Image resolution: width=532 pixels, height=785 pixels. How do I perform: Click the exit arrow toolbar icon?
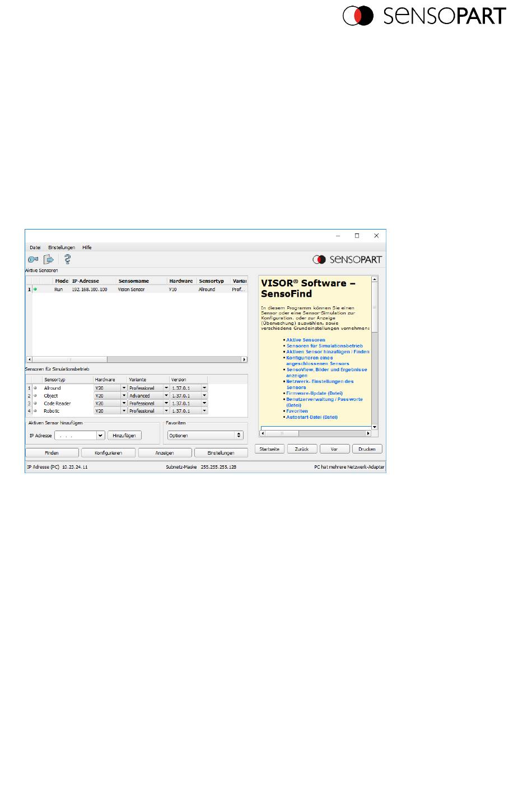[49, 259]
